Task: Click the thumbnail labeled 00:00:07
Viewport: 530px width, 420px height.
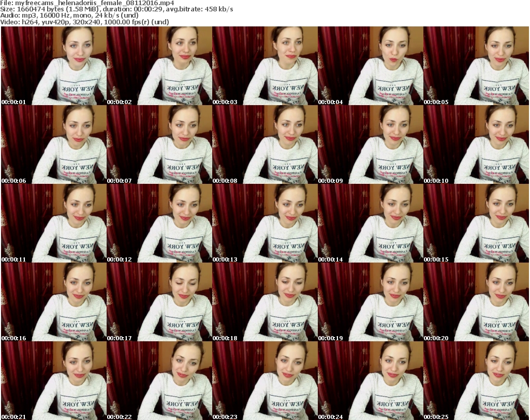Action: pos(159,144)
